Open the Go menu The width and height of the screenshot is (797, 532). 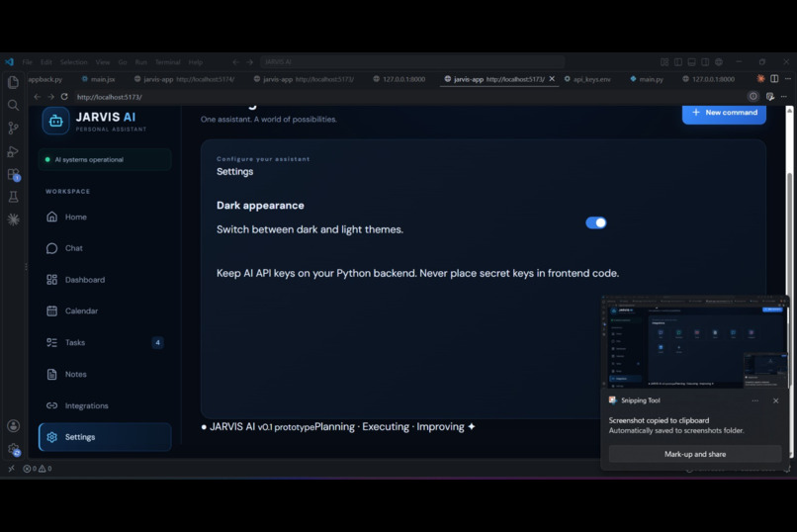(123, 62)
